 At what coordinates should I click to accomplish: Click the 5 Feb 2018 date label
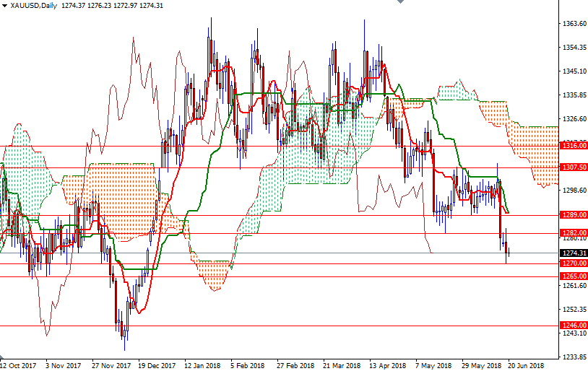coord(248,365)
